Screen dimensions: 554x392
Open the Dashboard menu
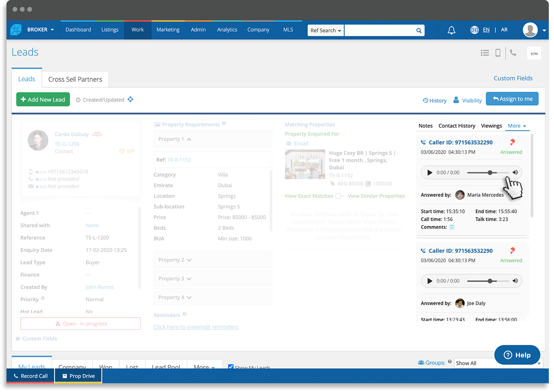78,30
